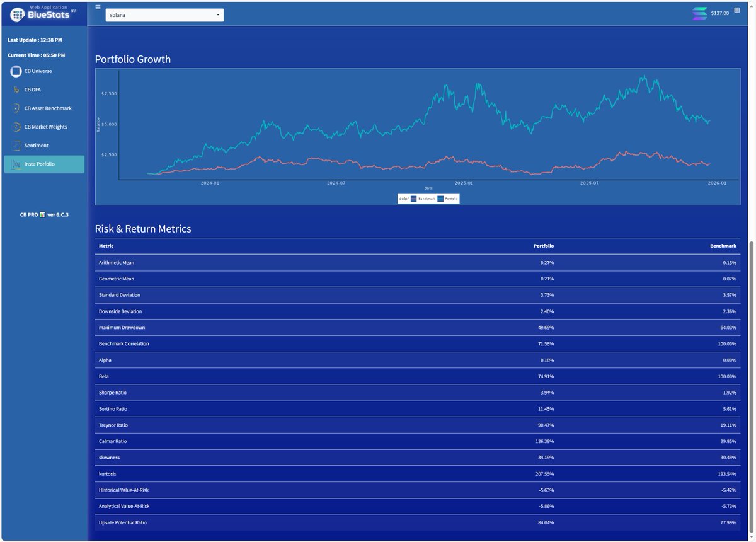Click the 71.58% benchmark correlation value

(x=546, y=343)
